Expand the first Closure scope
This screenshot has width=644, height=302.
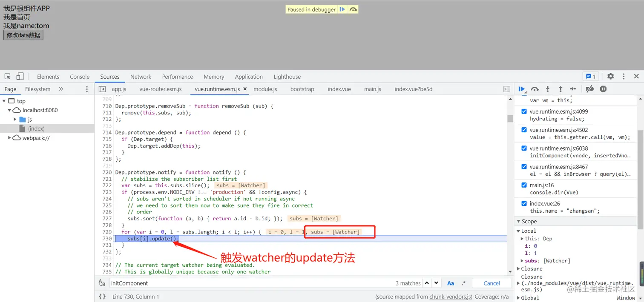point(518,269)
